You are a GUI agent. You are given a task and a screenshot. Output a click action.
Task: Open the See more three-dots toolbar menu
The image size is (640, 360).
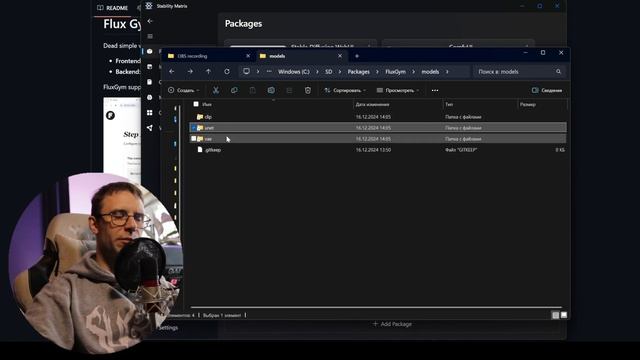click(435, 90)
